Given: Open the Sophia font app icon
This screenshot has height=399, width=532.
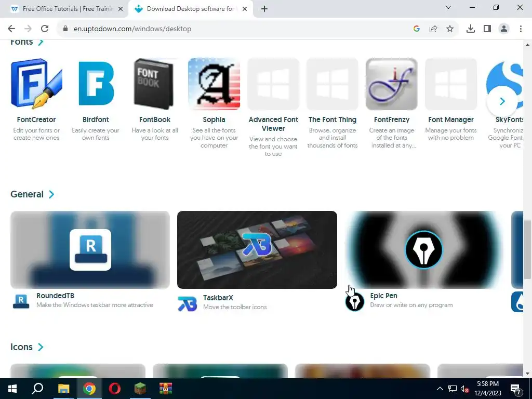Looking at the screenshot, I should [x=214, y=84].
